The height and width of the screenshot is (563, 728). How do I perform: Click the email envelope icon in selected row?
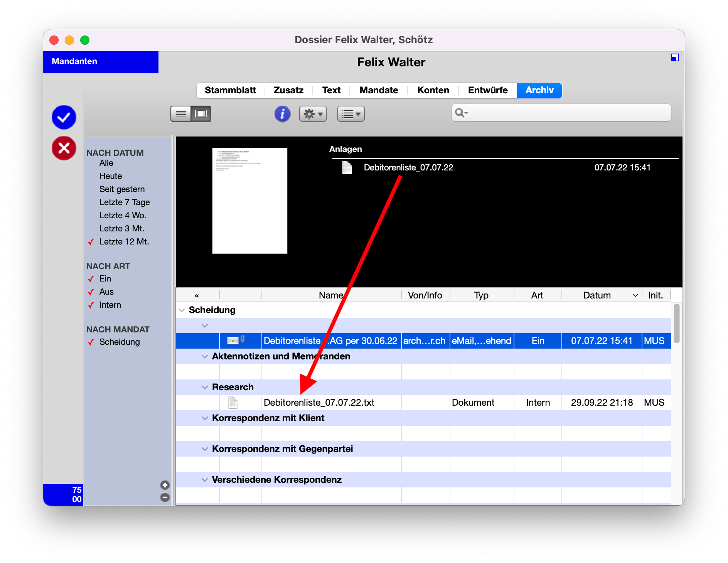point(233,340)
